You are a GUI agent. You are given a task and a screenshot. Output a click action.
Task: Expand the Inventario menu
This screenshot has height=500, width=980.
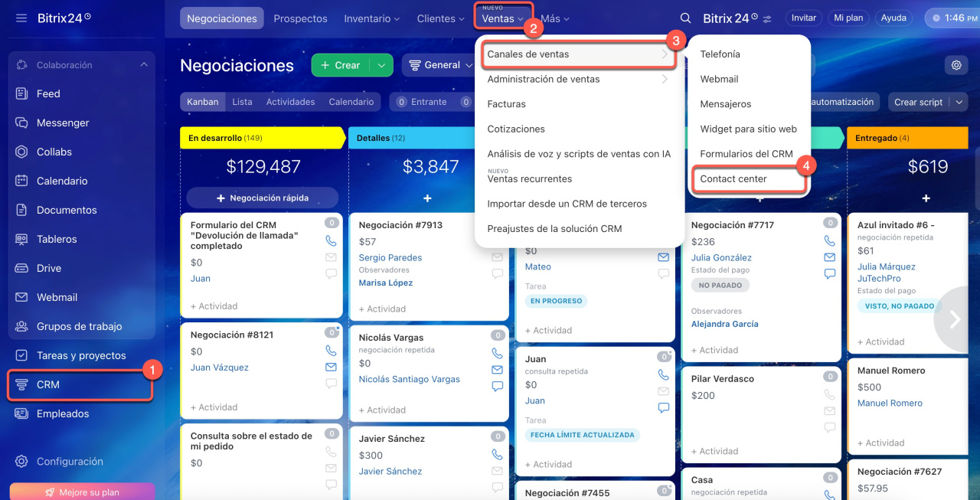coord(371,18)
